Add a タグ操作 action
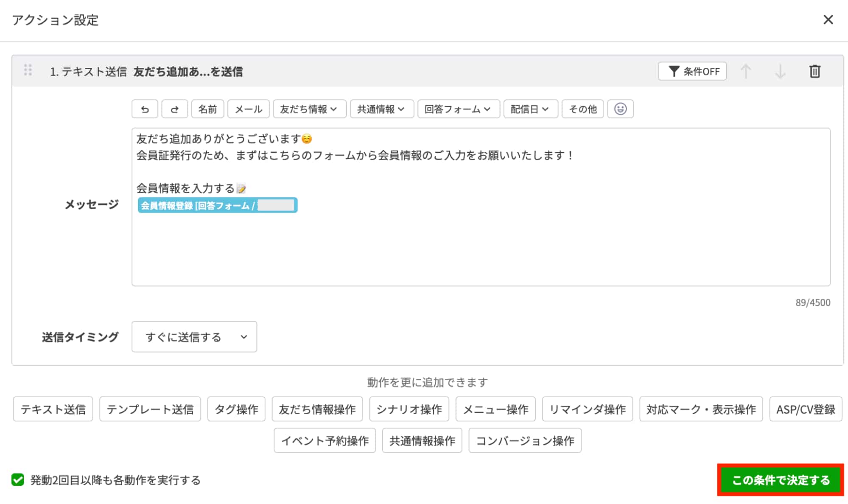This screenshot has width=848, height=504. [x=236, y=409]
